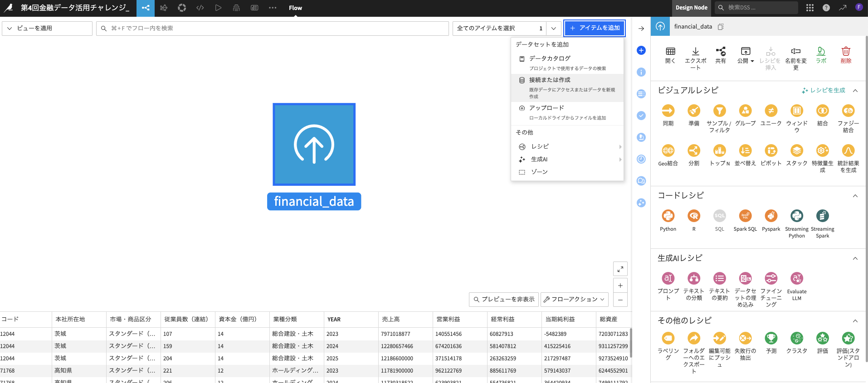
Task: Share the dataset with 共有 icon
Action: 721,51
